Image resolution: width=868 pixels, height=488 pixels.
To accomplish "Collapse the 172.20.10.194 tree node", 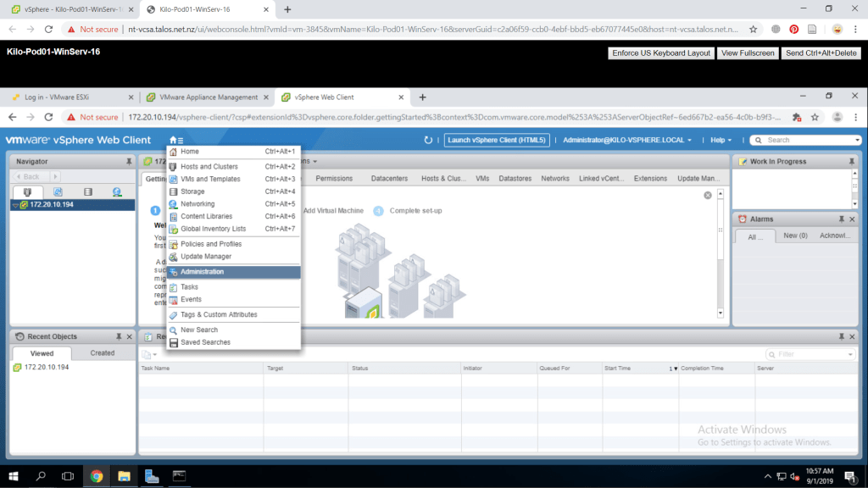I will tap(14, 205).
